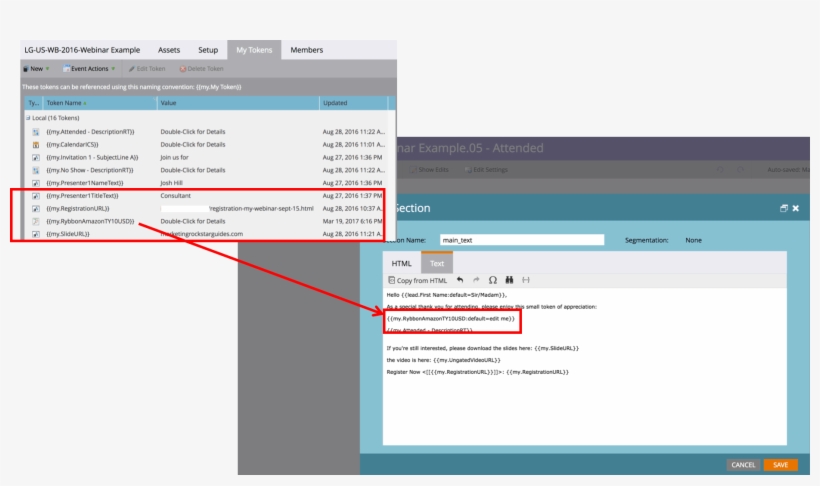Select token {{my.CalendarICS}}
The width and height of the screenshot is (820, 486).
pyautogui.click(x=72, y=144)
